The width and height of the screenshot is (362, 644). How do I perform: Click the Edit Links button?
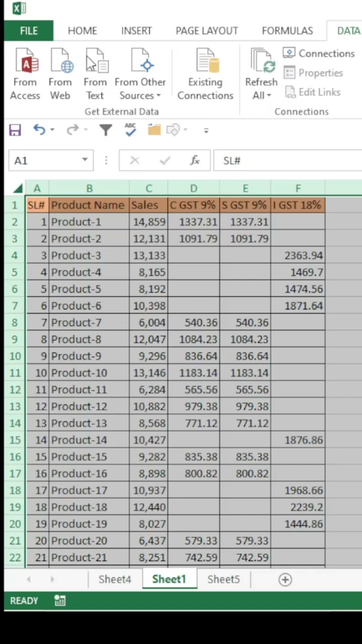tap(312, 92)
